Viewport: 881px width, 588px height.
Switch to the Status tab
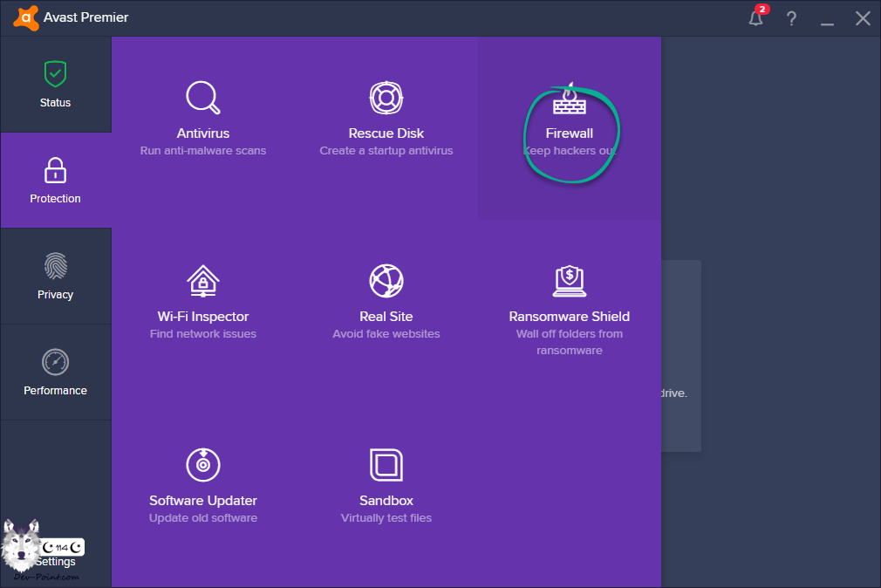pyautogui.click(x=55, y=85)
